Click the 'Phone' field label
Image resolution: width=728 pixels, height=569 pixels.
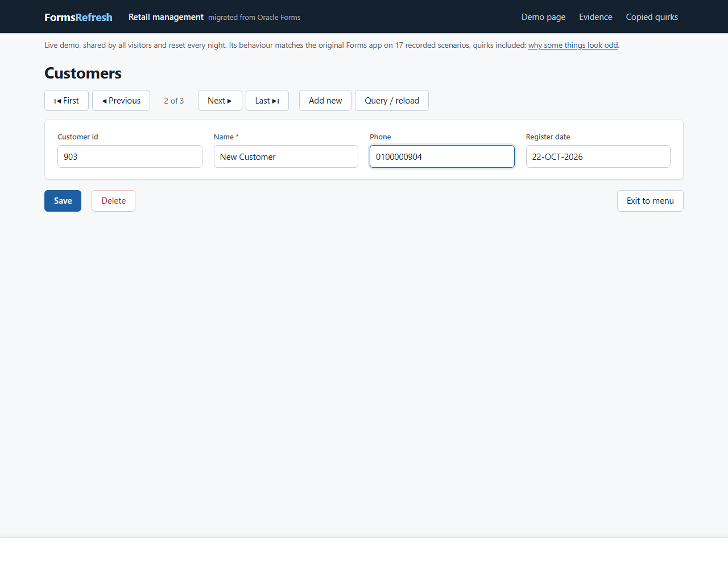tap(380, 137)
